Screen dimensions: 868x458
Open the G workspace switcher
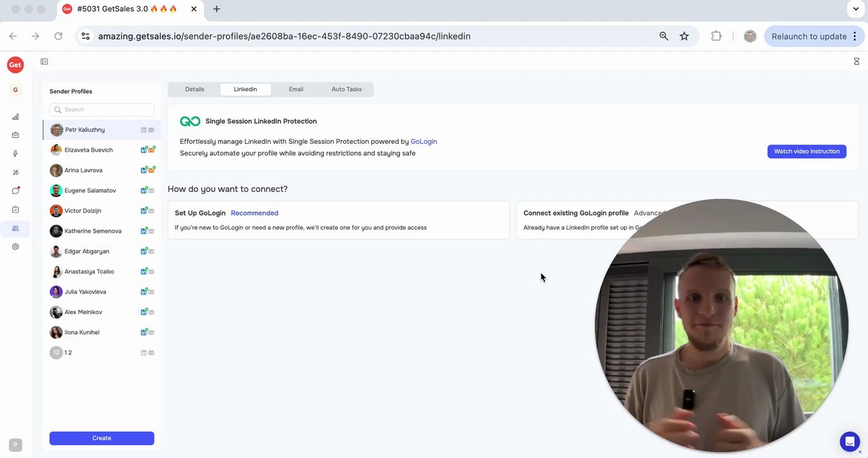click(x=15, y=90)
